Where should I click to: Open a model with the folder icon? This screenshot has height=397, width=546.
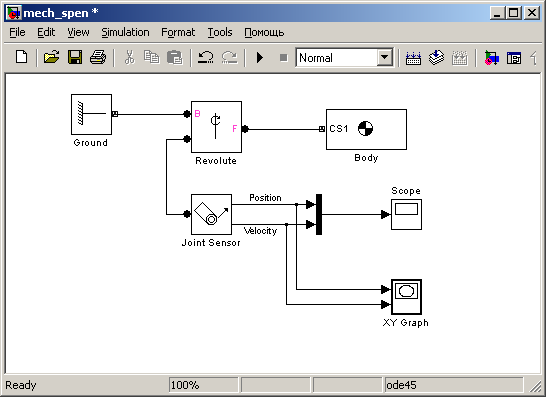tap(52, 57)
